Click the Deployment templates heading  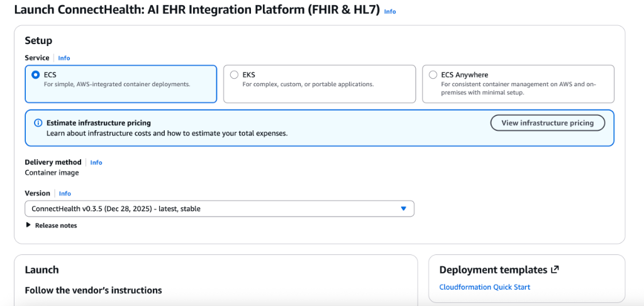pos(493,269)
